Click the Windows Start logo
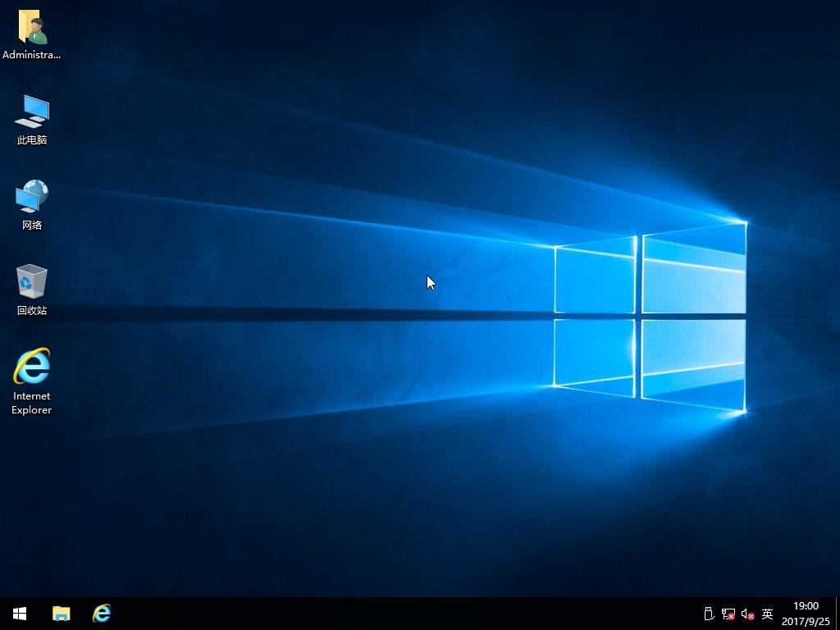Image resolution: width=840 pixels, height=630 pixels. point(18,613)
